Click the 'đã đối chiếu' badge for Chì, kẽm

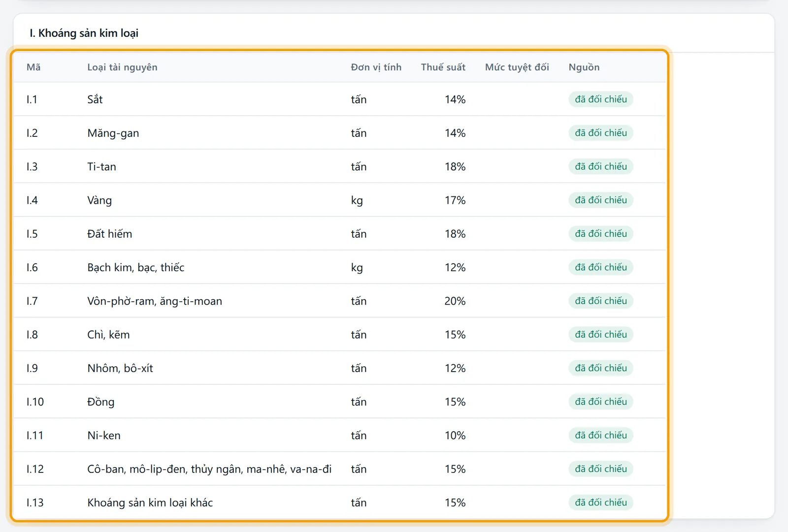601,335
